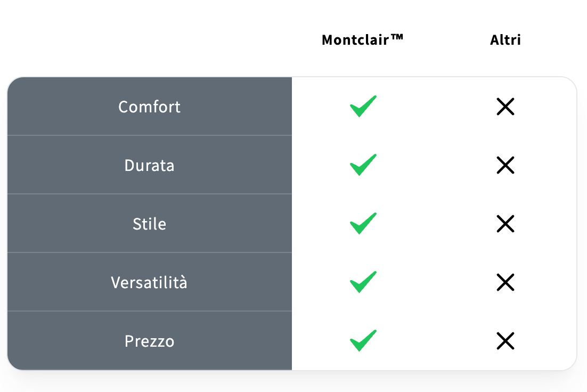The height and width of the screenshot is (392, 587).
Task: Select the X mark in Stile row
Action: click(x=505, y=224)
